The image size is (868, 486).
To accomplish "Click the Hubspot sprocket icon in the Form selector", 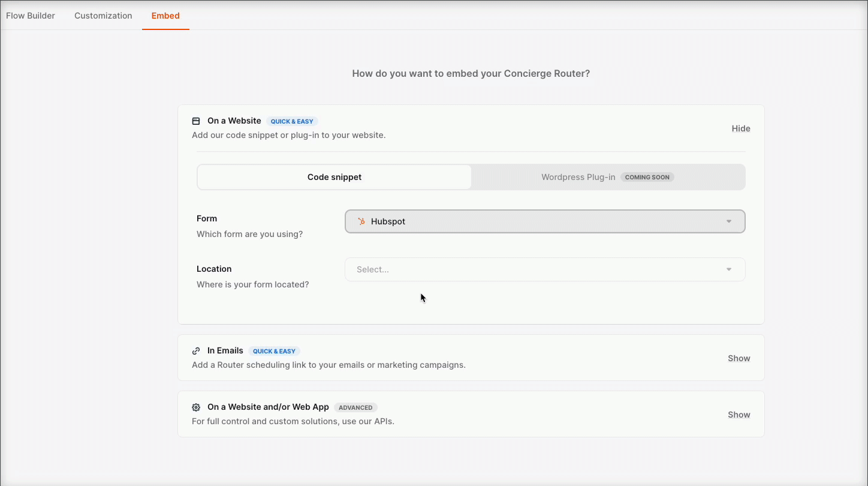I will click(361, 221).
